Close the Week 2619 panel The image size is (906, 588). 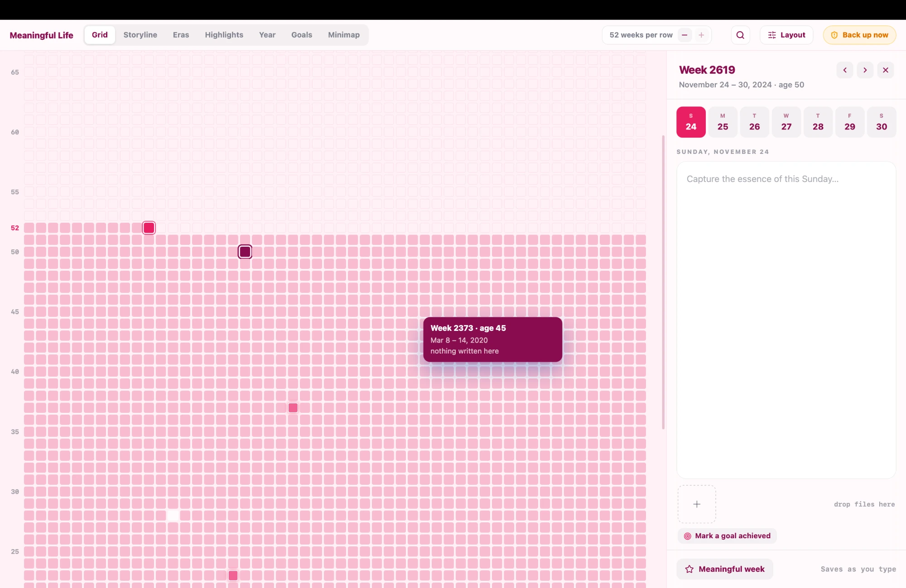click(886, 70)
